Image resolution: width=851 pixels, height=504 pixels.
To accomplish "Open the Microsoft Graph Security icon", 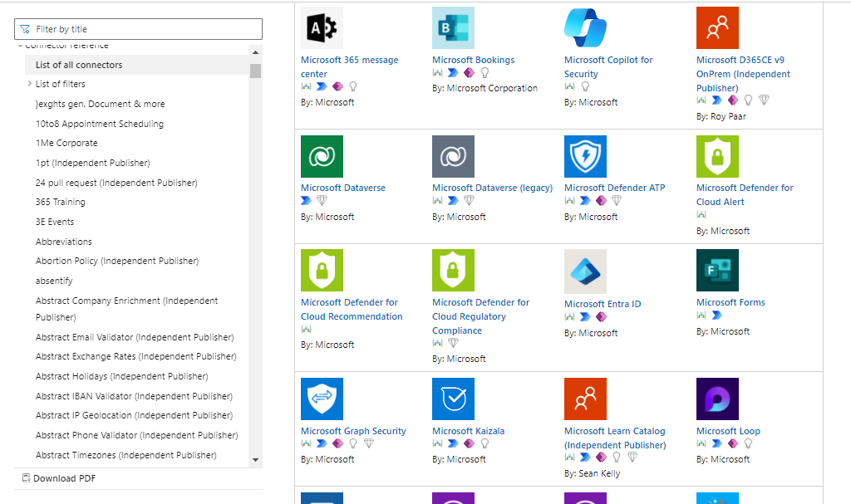I will [322, 399].
